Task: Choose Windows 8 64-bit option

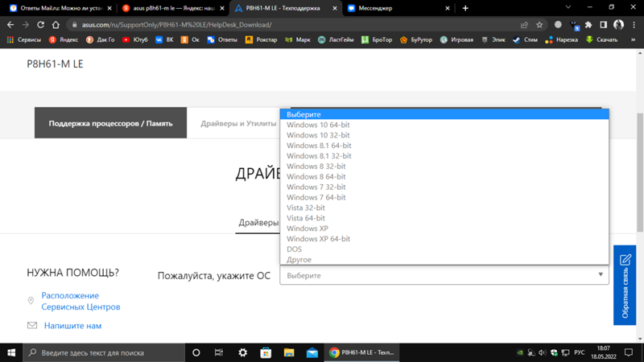Action: click(x=444, y=176)
